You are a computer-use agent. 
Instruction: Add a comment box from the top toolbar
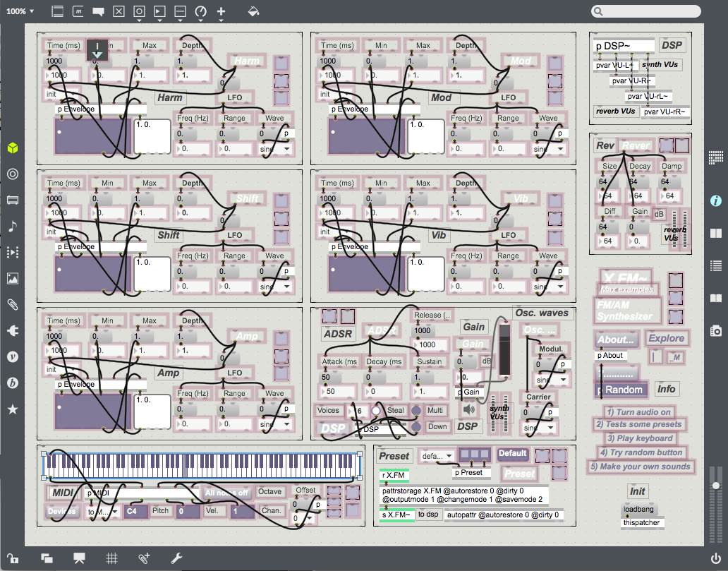point(99,11)
